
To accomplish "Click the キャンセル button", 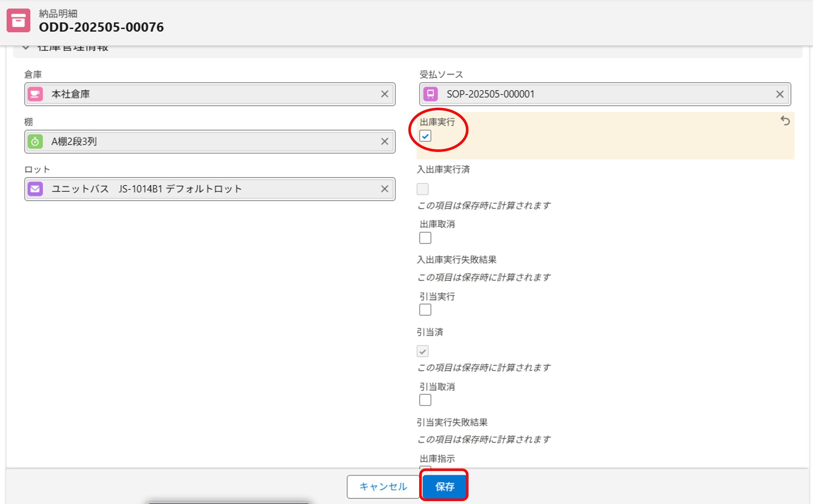I will (383, 487).
